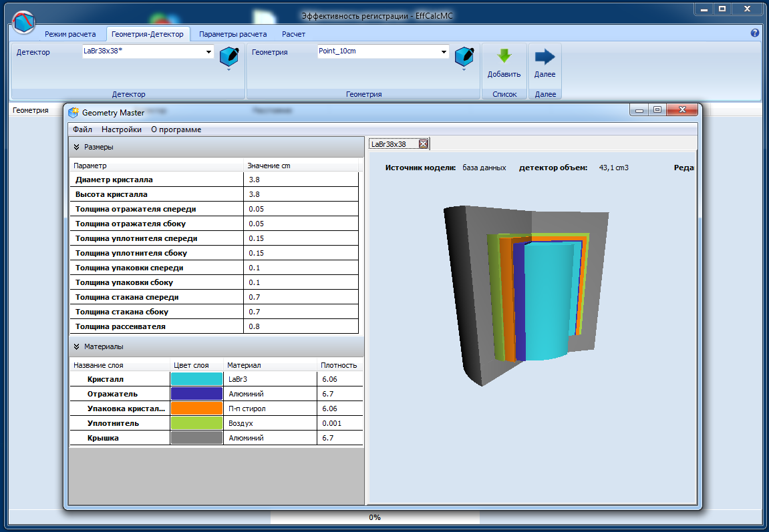The image size is (769, 532).
Task: Click the Geometry Master window icon
Action: click(73, 112)
